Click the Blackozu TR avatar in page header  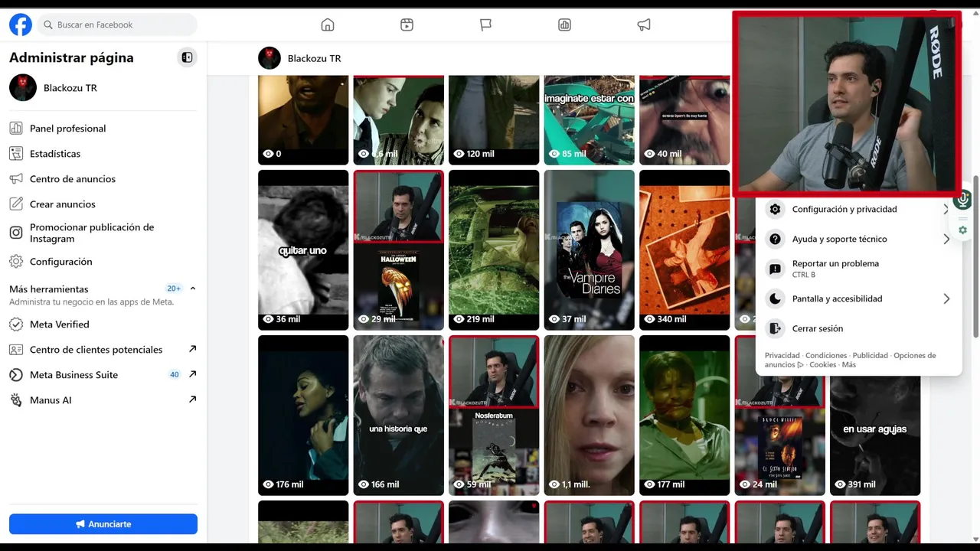(269, 58)
